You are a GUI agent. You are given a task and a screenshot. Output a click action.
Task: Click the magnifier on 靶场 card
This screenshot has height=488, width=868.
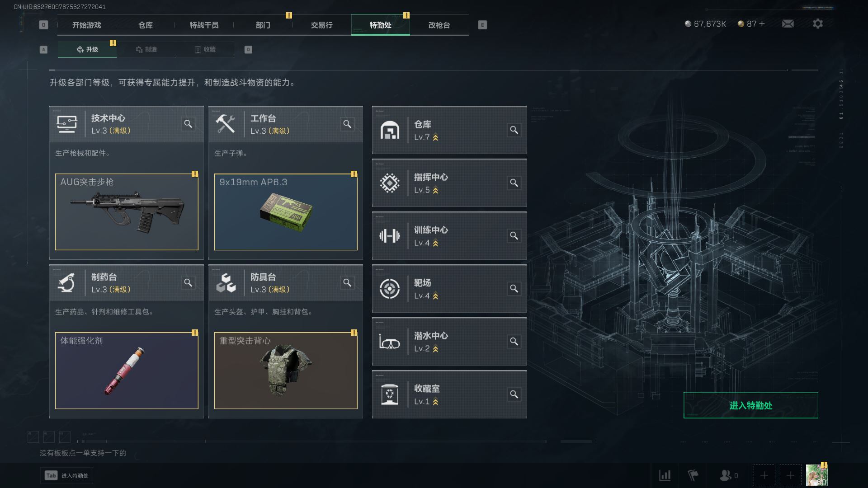(514, 289)
